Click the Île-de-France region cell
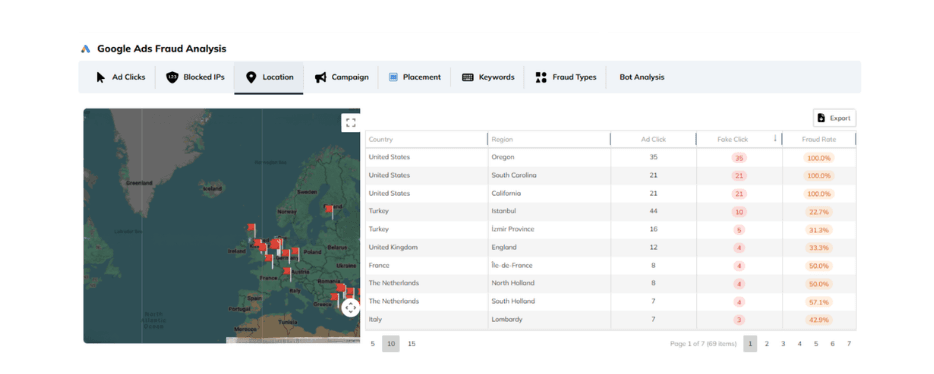The width and height of the screenshot is (934, 374). coord(549,265)
